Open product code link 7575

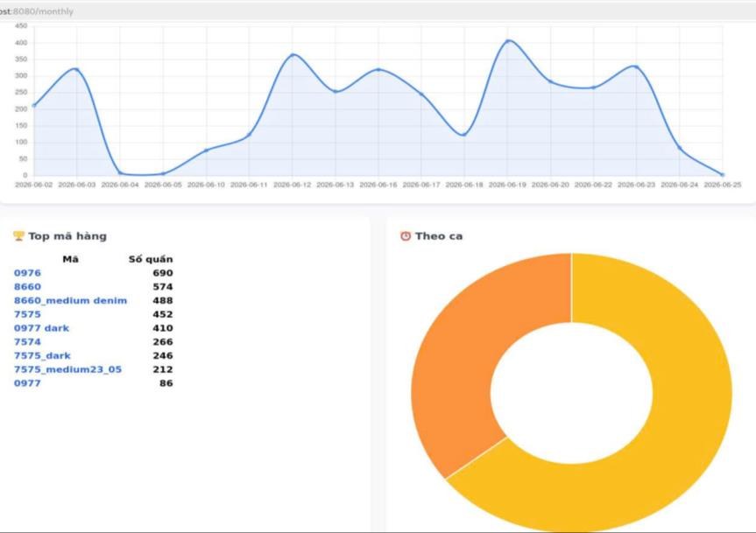coord(27,314)
